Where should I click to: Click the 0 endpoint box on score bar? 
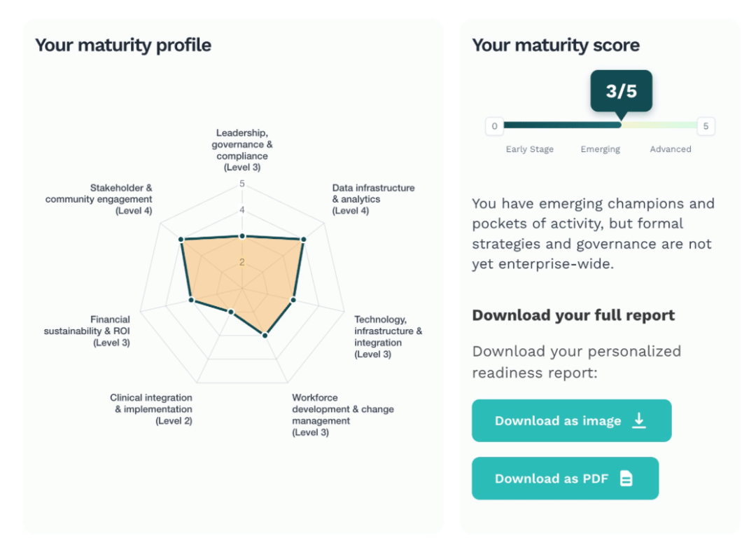point(494,126)
